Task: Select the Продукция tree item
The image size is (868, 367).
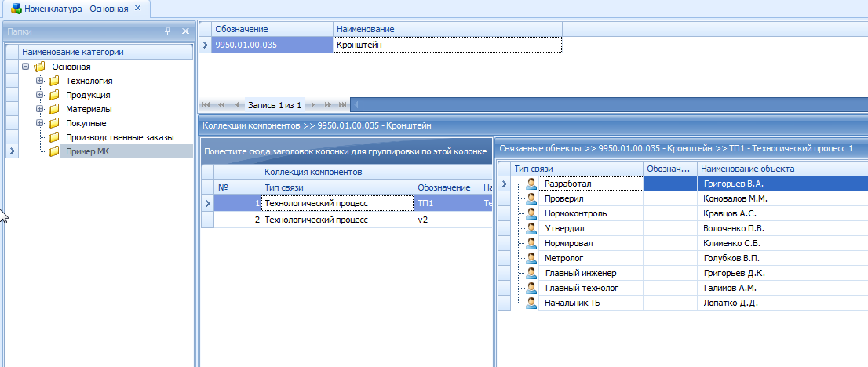Action: (88, 95)
